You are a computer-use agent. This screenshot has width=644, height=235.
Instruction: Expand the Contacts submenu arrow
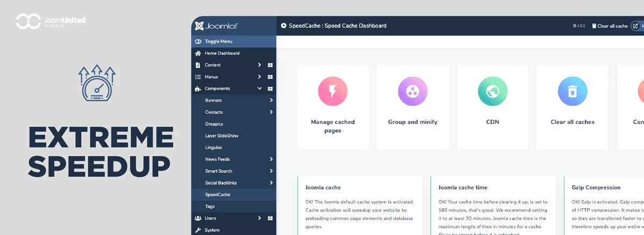coord(271,112)
